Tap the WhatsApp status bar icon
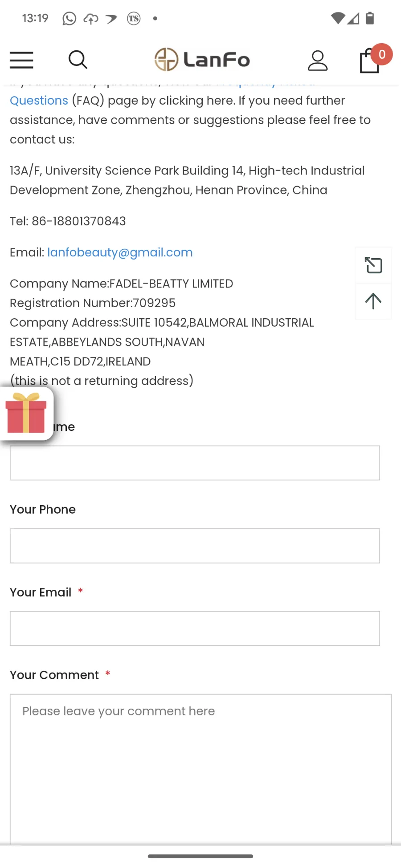This screenshot has width=401, height=868. coord(69,19)
